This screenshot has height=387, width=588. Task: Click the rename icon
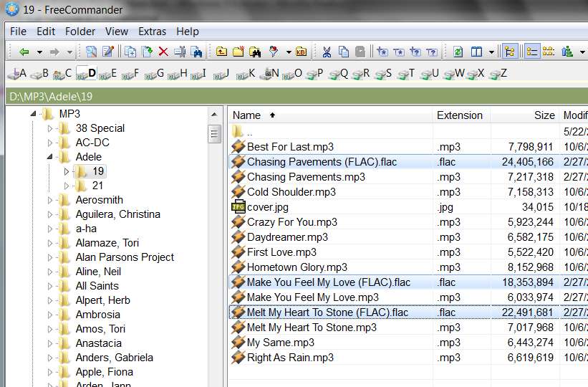click(180, 52)
